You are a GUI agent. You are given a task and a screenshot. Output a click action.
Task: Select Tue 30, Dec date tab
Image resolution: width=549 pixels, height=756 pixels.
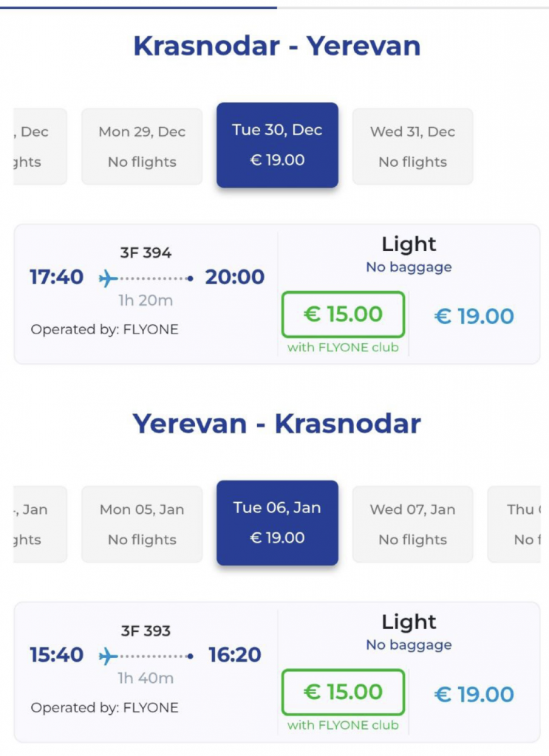click(x=277, y=145)
